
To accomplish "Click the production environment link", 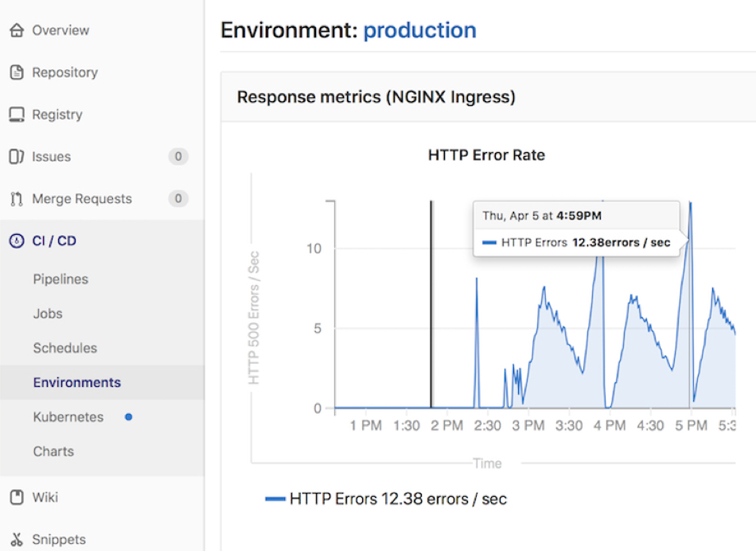I will click(419, 30).
